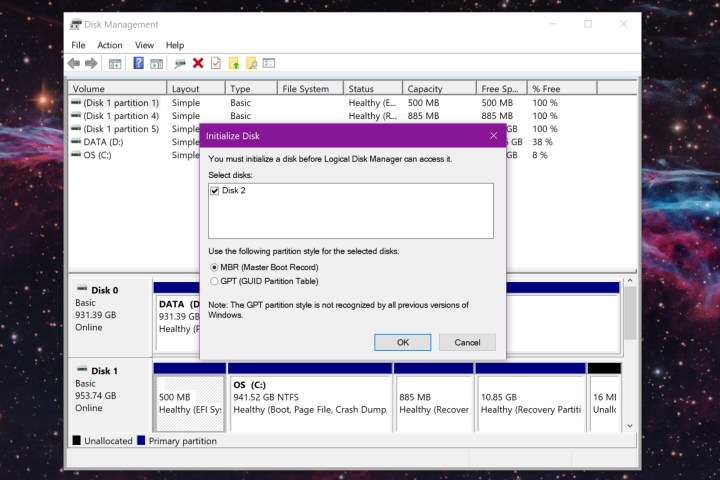Click the Back arrow in toolbar
This screenshot has width=720, height=480.
(x=74, y=63)
